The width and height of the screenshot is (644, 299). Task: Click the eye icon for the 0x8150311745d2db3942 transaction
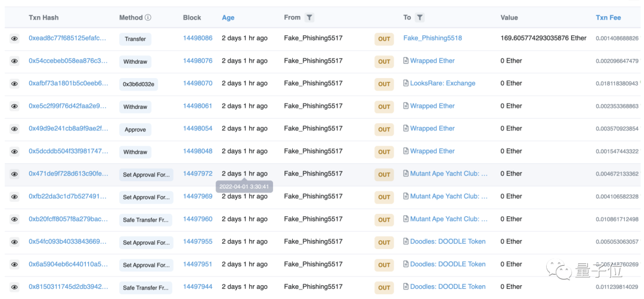point(14,288)
